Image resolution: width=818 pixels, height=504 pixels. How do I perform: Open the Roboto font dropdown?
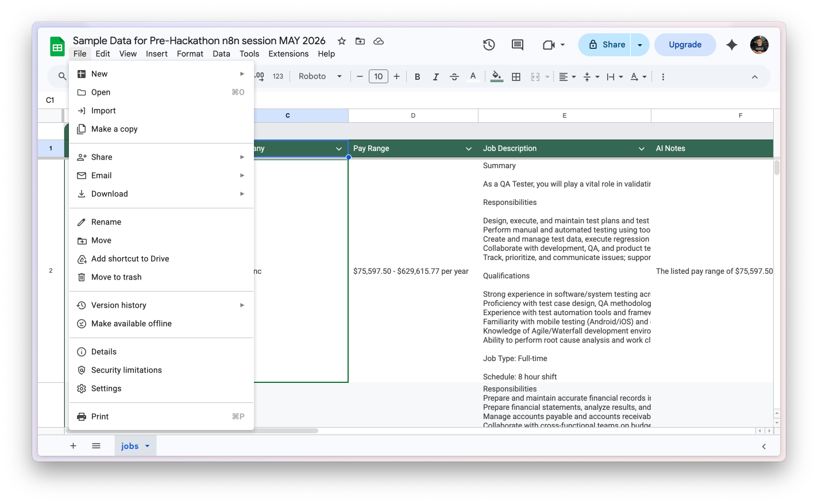tap(320, 76)
